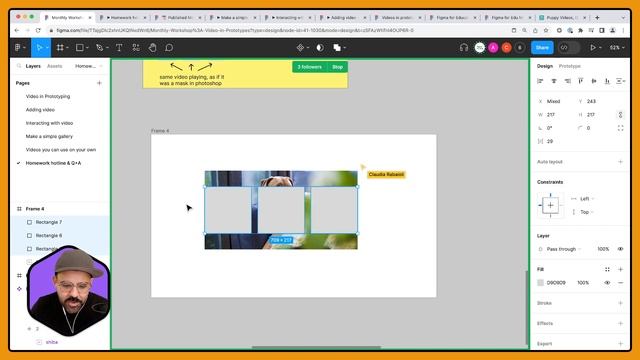Open the distribute spacing dropdown
640x360 pixels.
click(621, 81)
